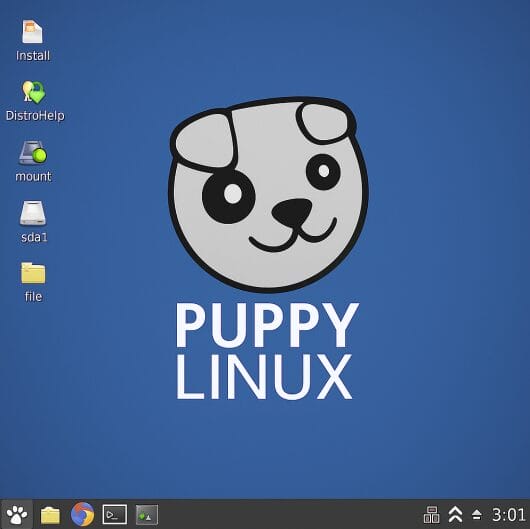
Task: Click the Puppy Linux dog logo
Action: tap(268, 194)
